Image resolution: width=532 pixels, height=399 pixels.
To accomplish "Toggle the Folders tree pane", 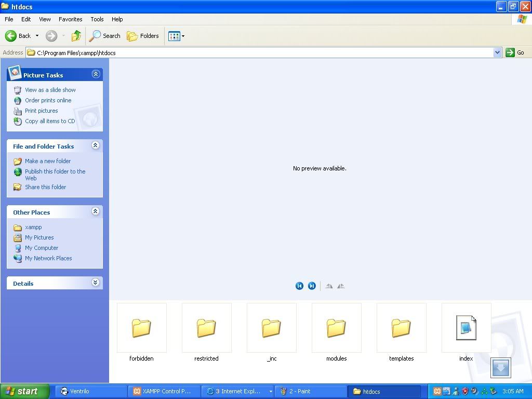I will pos(143,36).
